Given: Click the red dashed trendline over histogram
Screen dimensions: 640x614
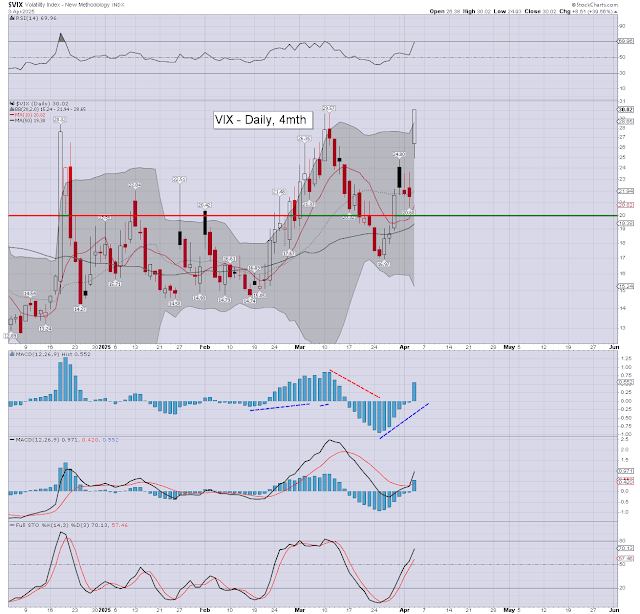Looking at the screenshot, I should click(x=355, y=384).
